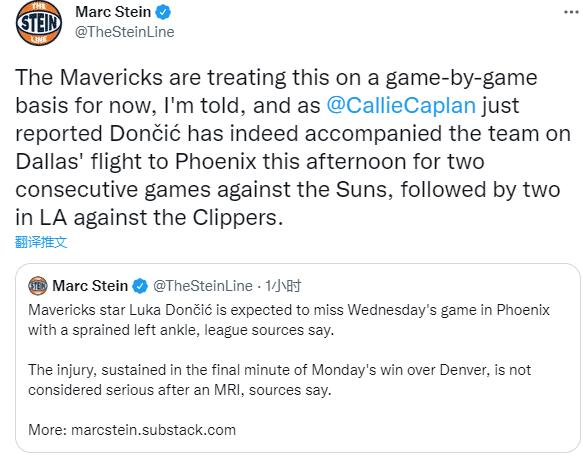Open Marc Stein's profile name at top
This screenshot has width=583, height=456.
click(x=113, y=12)
